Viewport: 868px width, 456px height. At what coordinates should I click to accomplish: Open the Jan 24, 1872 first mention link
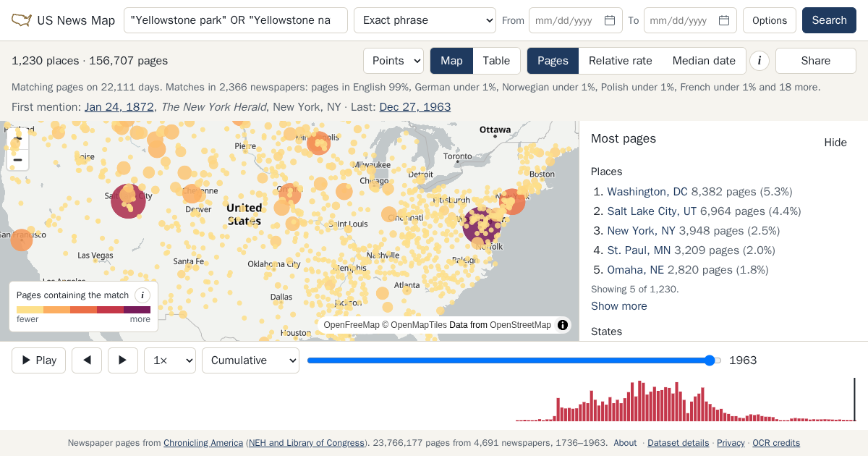tap(119, 107)
